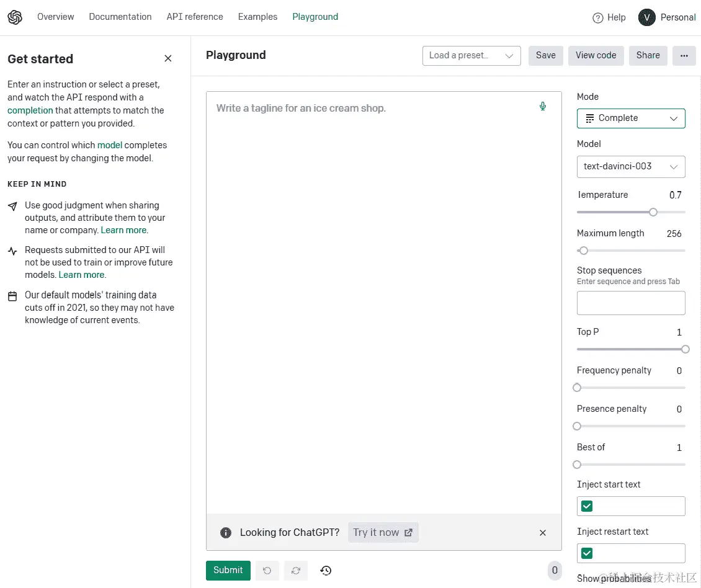Open the Personal account avatar menu
This screenshot has width=701, height=588.
point(646,17)
